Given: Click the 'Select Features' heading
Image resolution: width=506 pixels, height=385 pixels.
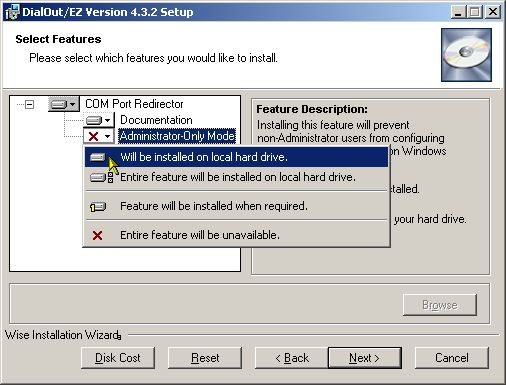Looking at the screenshot, I should click(58, 39).
